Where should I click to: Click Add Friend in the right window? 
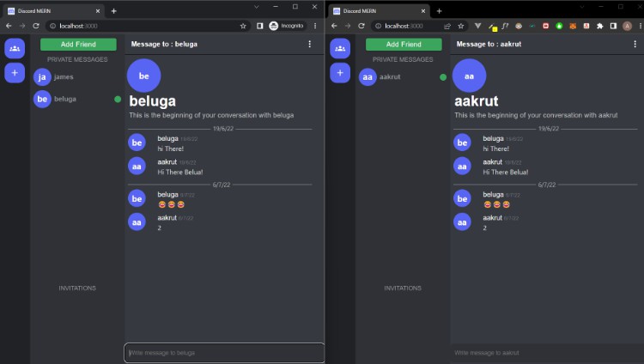(404, 44)
